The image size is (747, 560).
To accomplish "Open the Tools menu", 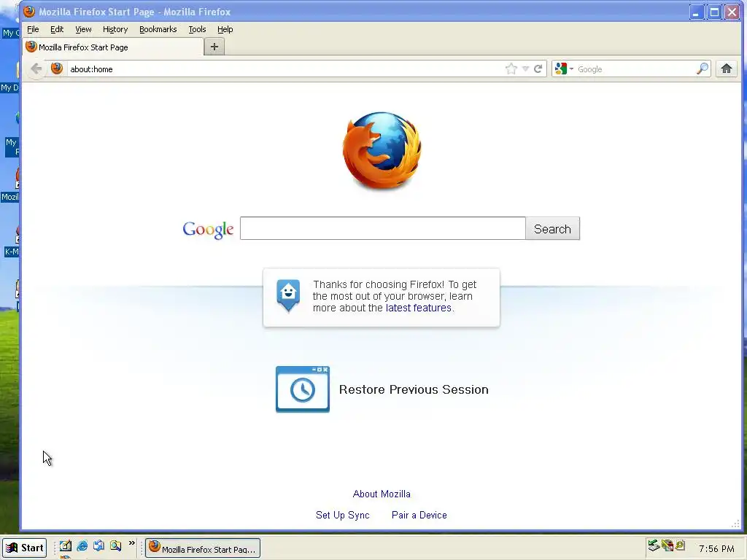I will click(197, 29).
